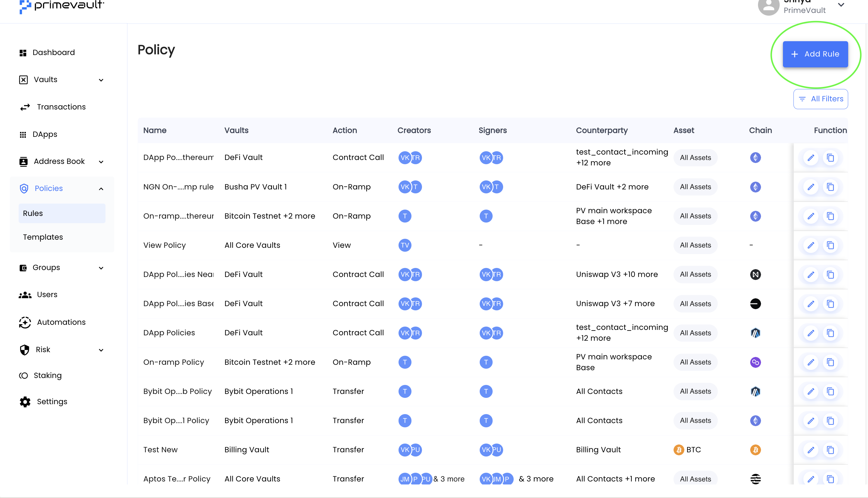The height and width of the screenshot is (498, 868).
Task: Duplicate the Test New rule
Action: point(830,450)
